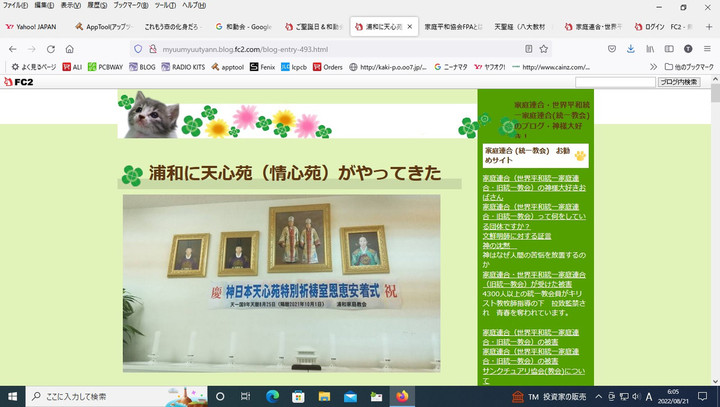Open the Firefox downloads panel
Screen dimensions: 720x407
pyautogui.click(x=631, y=48)
